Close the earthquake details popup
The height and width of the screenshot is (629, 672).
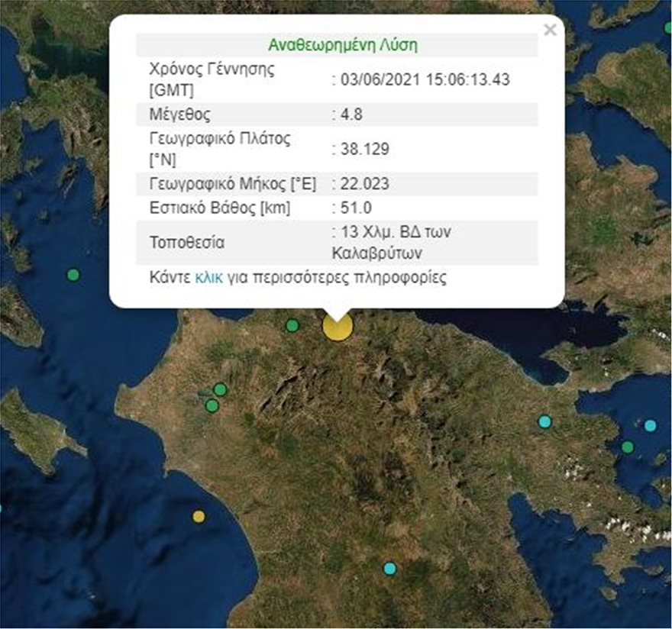pyautogui.click(x=549, y=31)
